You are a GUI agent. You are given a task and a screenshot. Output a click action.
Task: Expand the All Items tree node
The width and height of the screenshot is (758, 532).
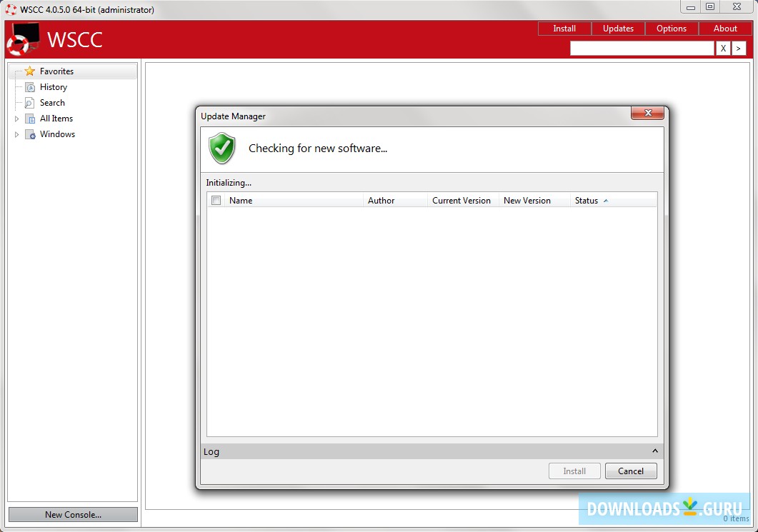[16, 118]
